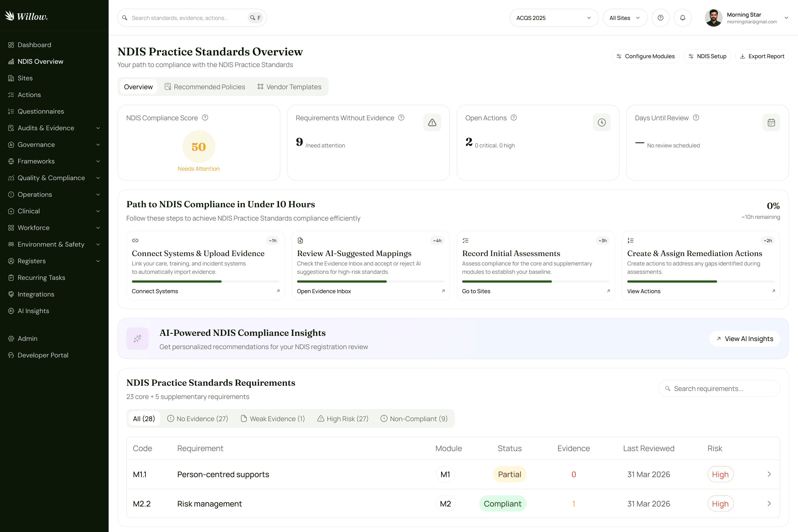Open AI Insights from the sidebar
The image size is (798, 532).
click(33, 311)
